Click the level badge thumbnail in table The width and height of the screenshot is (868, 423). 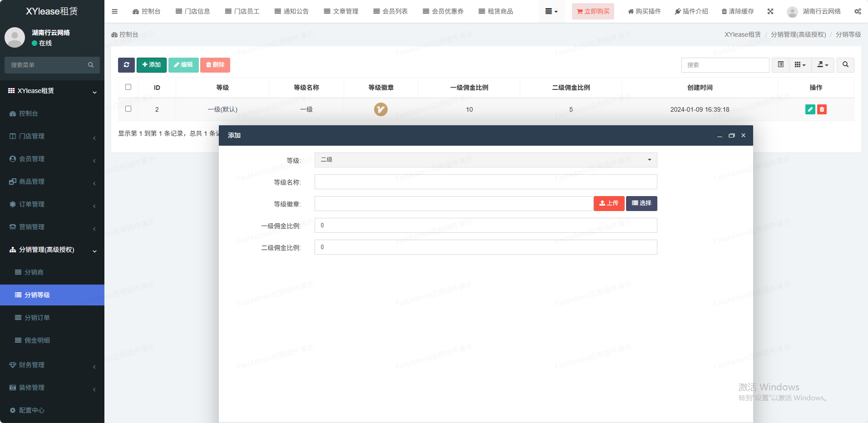380,109
